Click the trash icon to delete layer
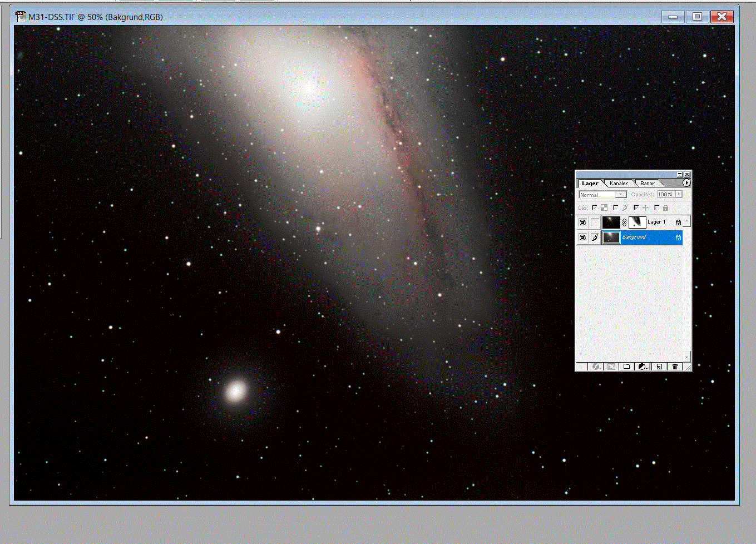 click(675, 367)
